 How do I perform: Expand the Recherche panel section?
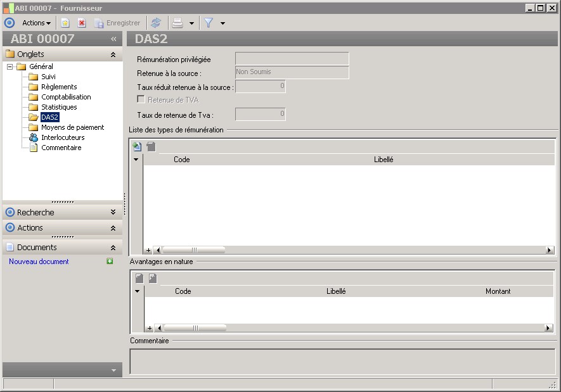113,212
